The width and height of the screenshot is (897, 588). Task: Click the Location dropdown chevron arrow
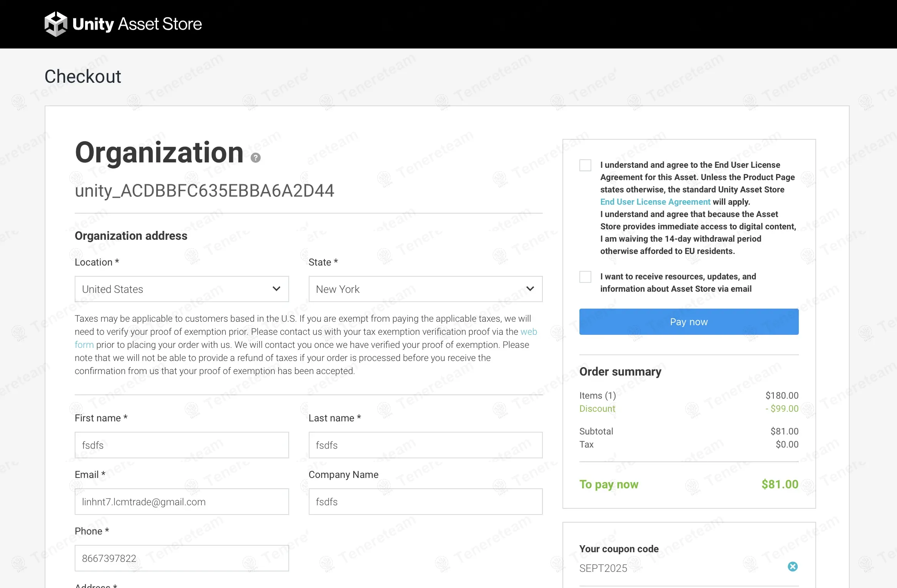pyautogui.click(x=276, y=289)
